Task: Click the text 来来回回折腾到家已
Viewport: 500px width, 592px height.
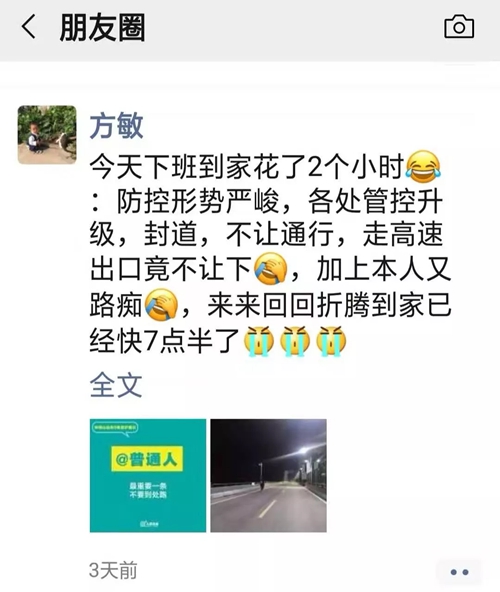Action: (x=329, y=305)
